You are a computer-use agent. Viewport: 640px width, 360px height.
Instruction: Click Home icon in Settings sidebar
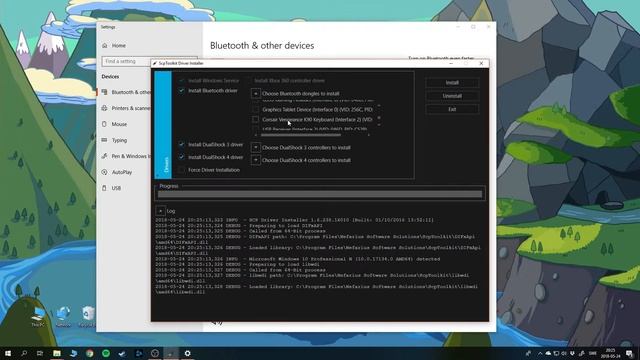tap(105, 46)
